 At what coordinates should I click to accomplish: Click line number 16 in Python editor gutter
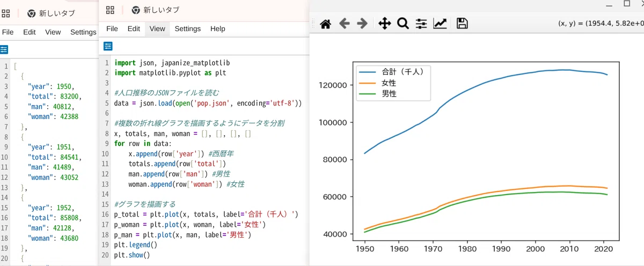[104, 215]
